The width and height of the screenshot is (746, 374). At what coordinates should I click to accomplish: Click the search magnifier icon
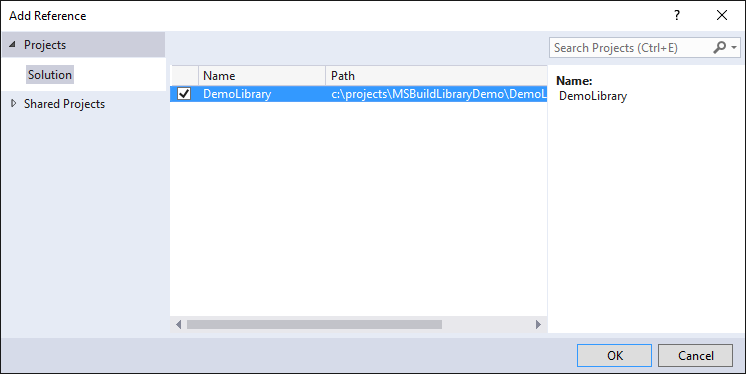[x=719, y=47]
